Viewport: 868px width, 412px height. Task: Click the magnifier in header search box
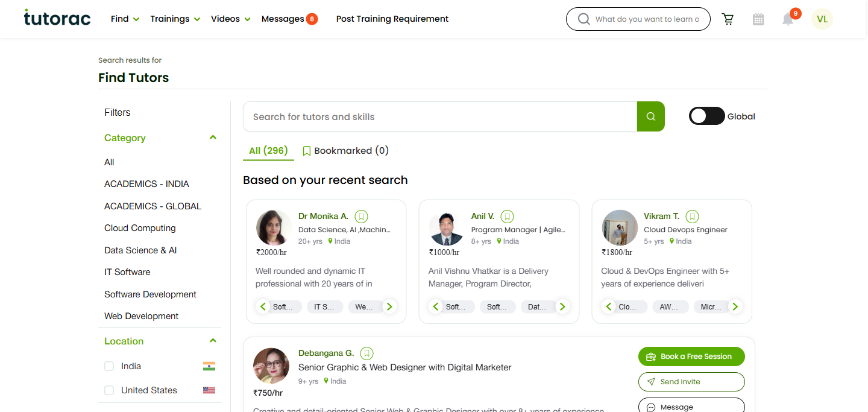click(583, 19)
